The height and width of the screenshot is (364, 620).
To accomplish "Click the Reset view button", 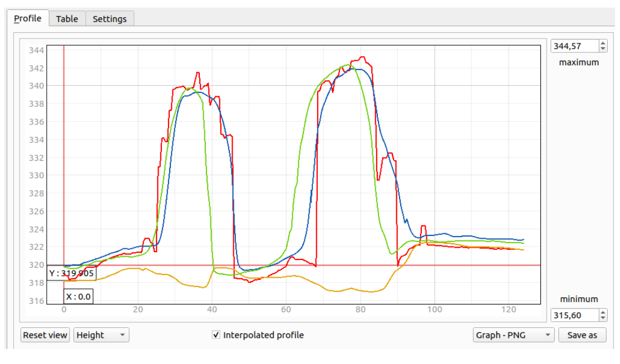I will (45, 335).
